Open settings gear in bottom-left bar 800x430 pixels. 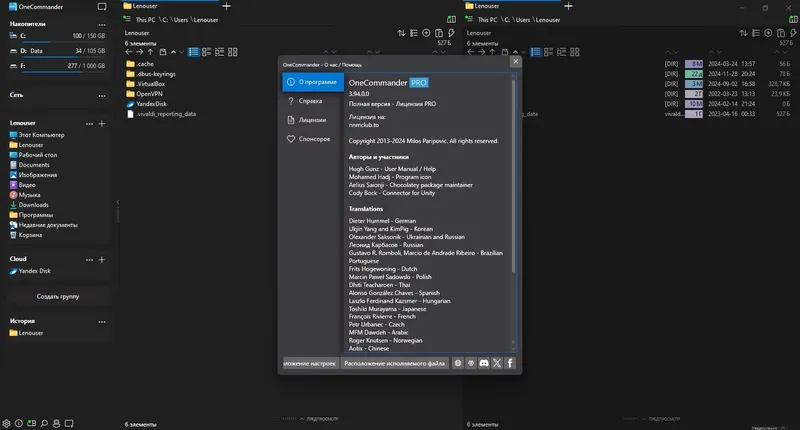6,423
